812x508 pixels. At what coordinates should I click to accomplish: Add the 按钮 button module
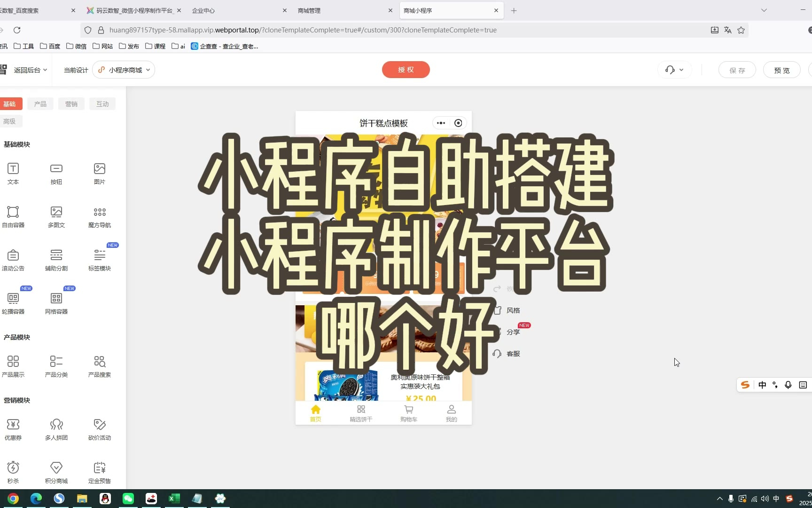(56, 169)
